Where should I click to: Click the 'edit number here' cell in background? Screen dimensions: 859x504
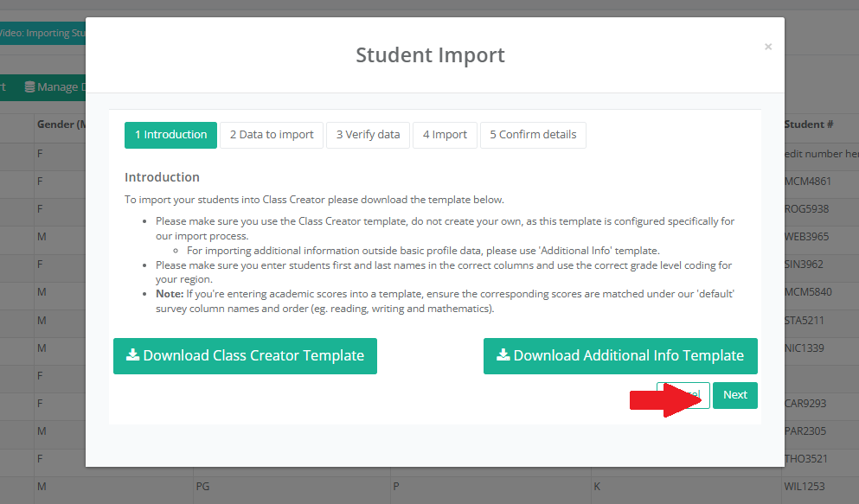click(821, 154)
